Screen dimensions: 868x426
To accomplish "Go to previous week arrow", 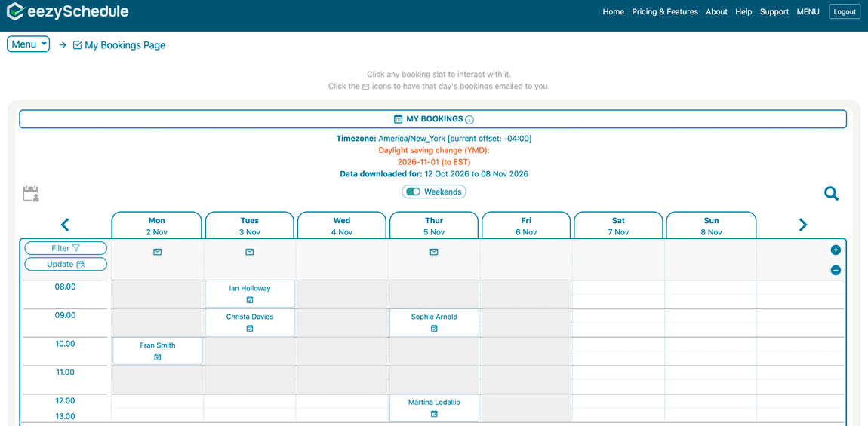I will pos(65,225).
